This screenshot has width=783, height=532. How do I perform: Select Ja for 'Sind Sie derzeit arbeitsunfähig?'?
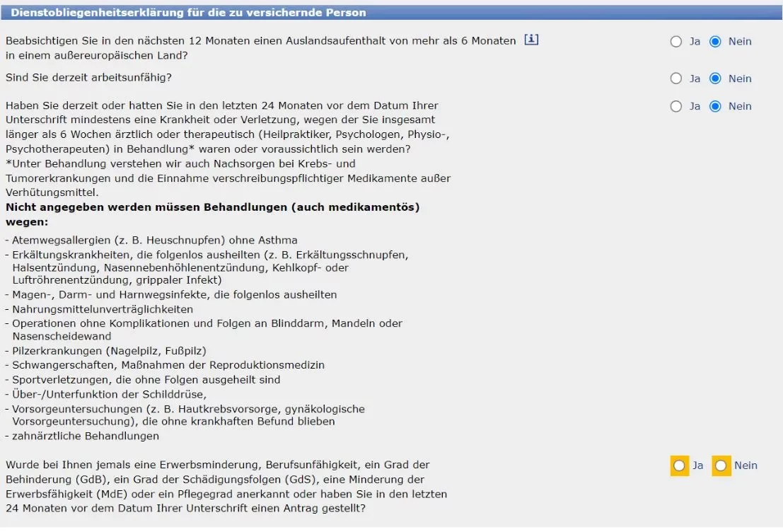click(x=676, y=79)
